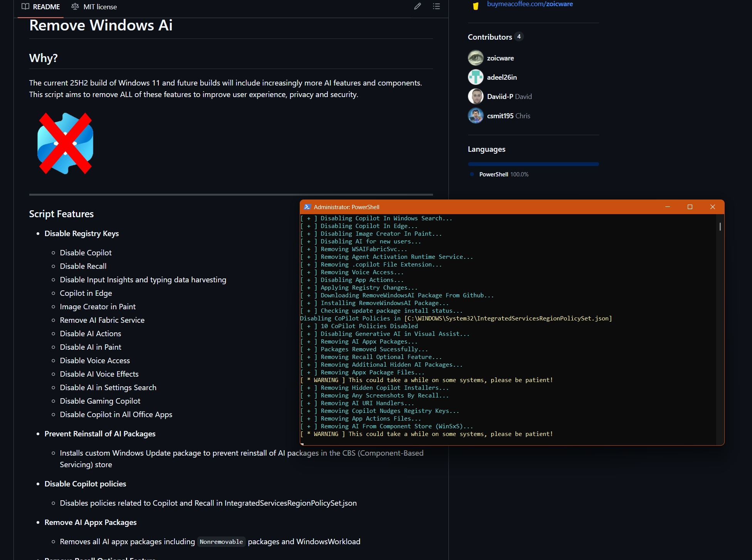Open the README outline list icon
752x560 pixels.
436,7
